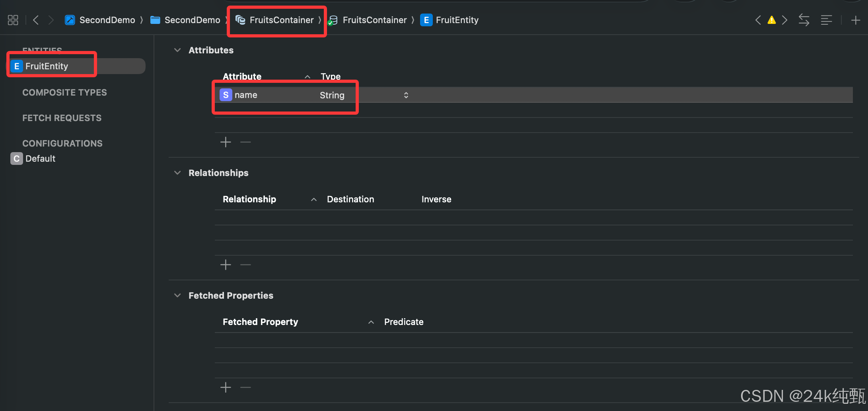
Task: Click the swap arrows review icon
Action: point(804,20)
